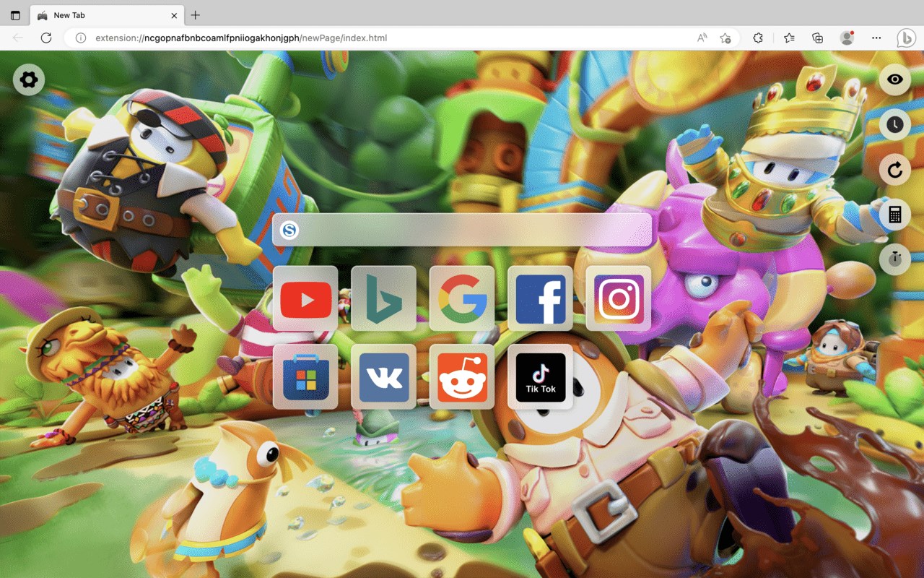Add this page to favorites star

(725, 38)
